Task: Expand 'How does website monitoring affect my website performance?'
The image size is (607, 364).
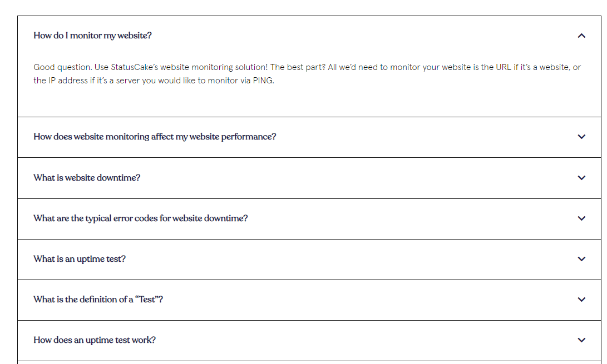Action: pos(155,137)
